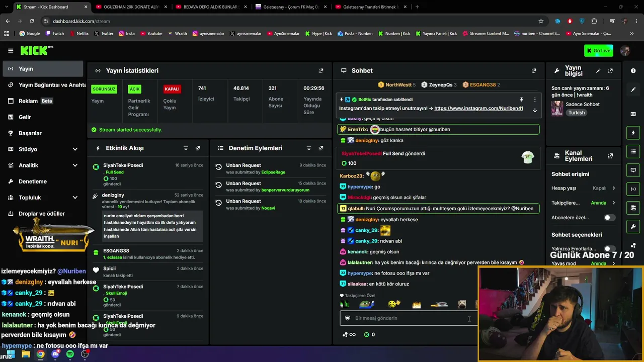Image resolution: width=644 pixels, height=362 pixels.
Task: Filter the Etkinlik Akışı feed
Action: coord(186,148)
